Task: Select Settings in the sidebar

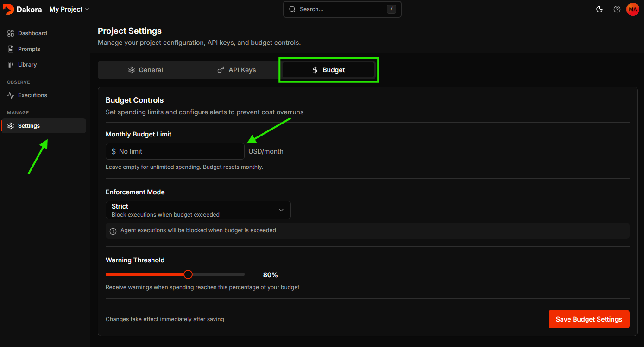Action: 44,126
